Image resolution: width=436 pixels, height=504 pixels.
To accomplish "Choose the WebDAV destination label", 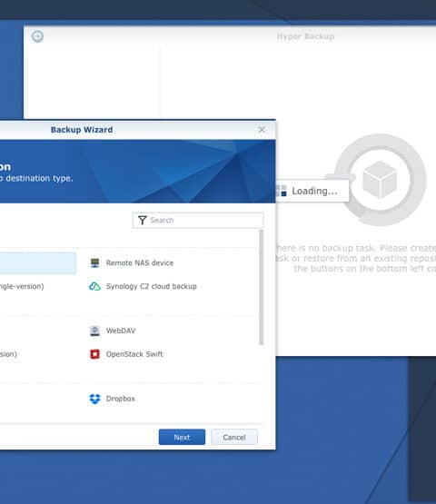I will pos(121,331).
